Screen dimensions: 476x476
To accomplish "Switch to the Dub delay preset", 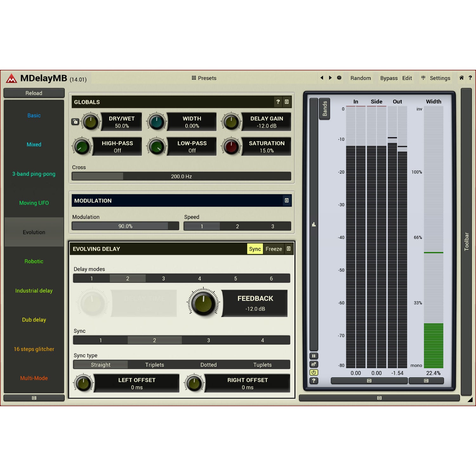I will (x=34, y=320).
